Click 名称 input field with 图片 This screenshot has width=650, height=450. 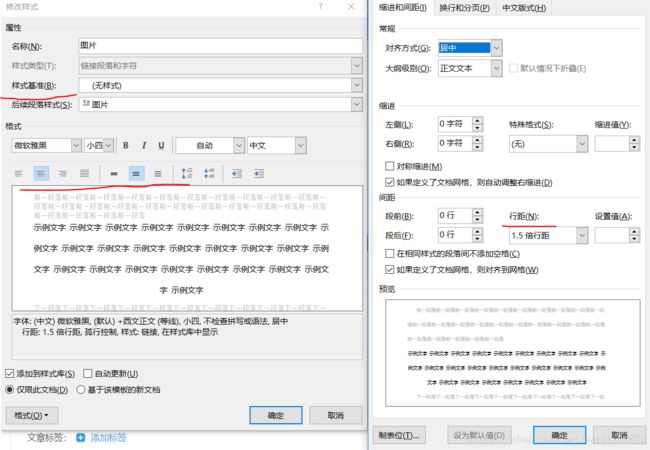220,46
